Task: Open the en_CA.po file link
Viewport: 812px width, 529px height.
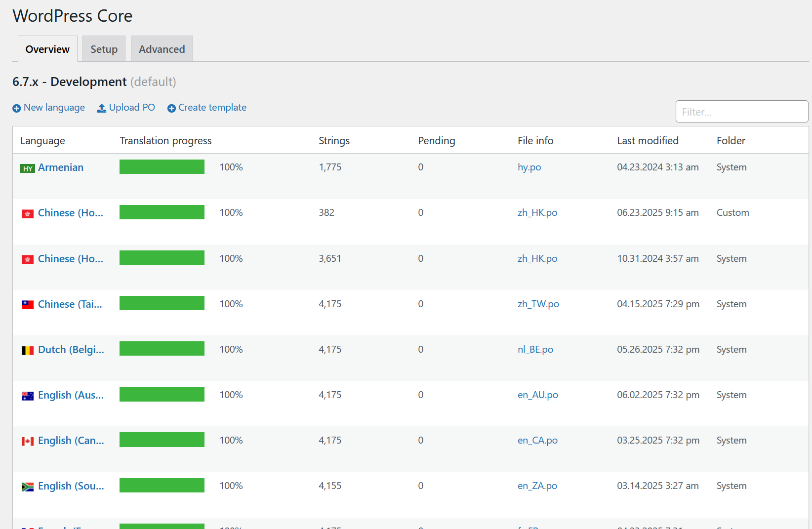Action: pos(537,441)
